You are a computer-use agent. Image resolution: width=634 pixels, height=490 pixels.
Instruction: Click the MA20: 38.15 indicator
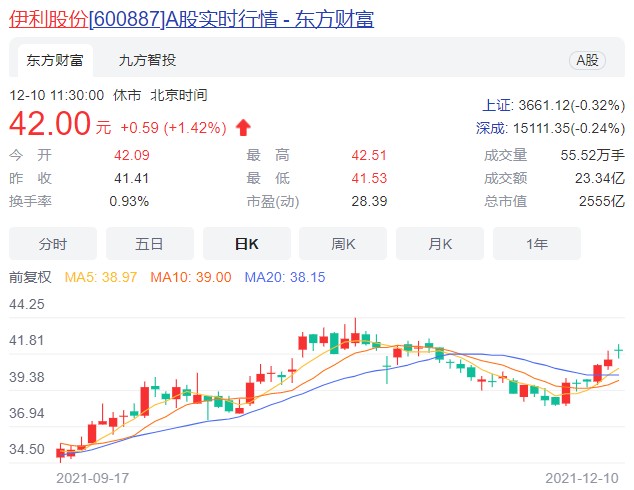tap(285, 277)
